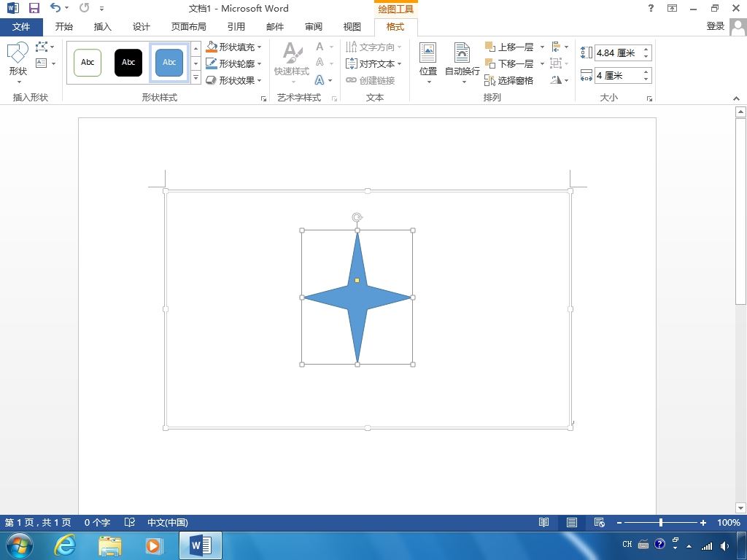
Task: Open the Ribbon Display Options
Action: click(672, 8)
